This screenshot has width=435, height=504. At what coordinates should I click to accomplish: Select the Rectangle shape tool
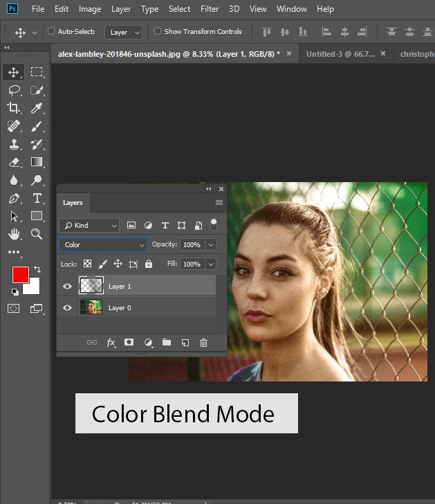point(36,216)
